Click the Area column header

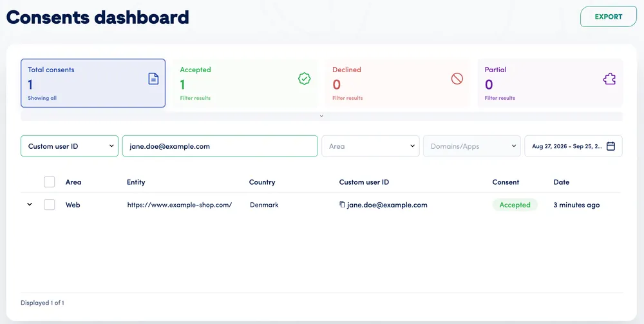coord(73,182)
